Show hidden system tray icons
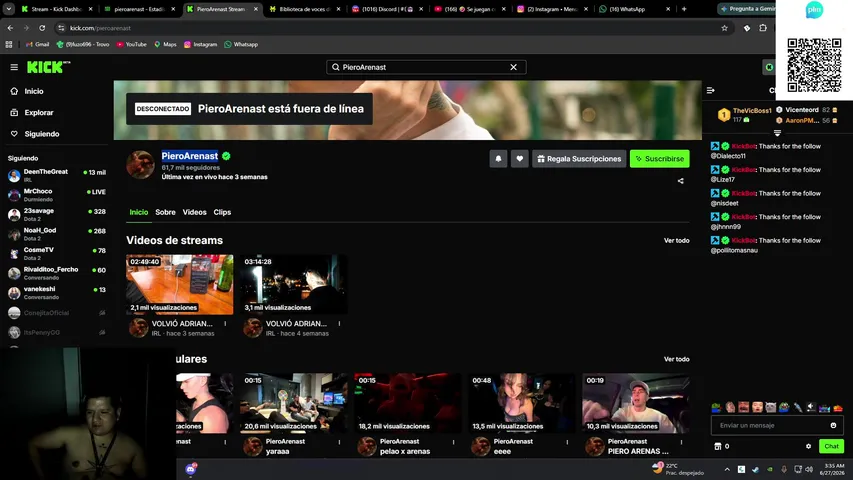Image resolution: width=853 pixels, height=480 pixels. click(x=727, y=469)
